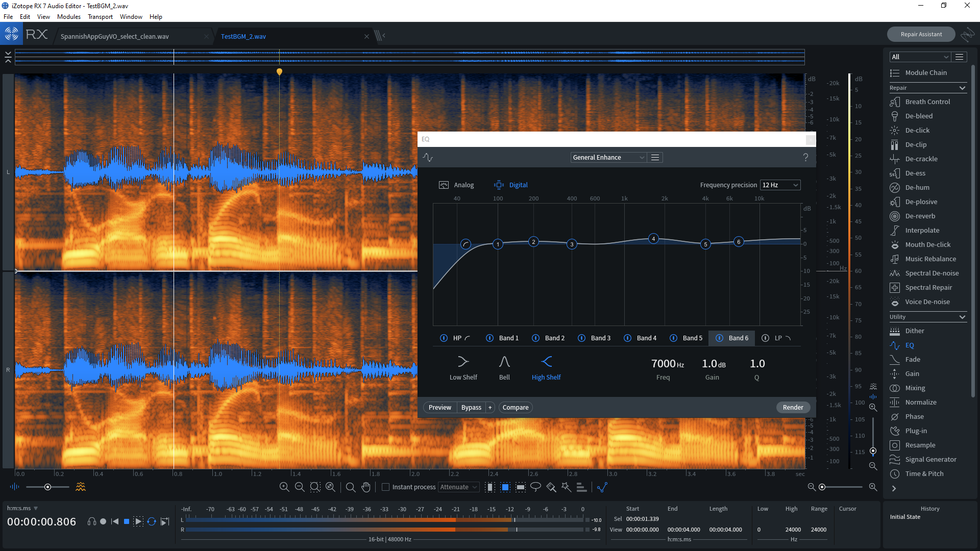Open the Modules menu
The width and height of the screenshot is (980, 551).
(x=68, y=16)
